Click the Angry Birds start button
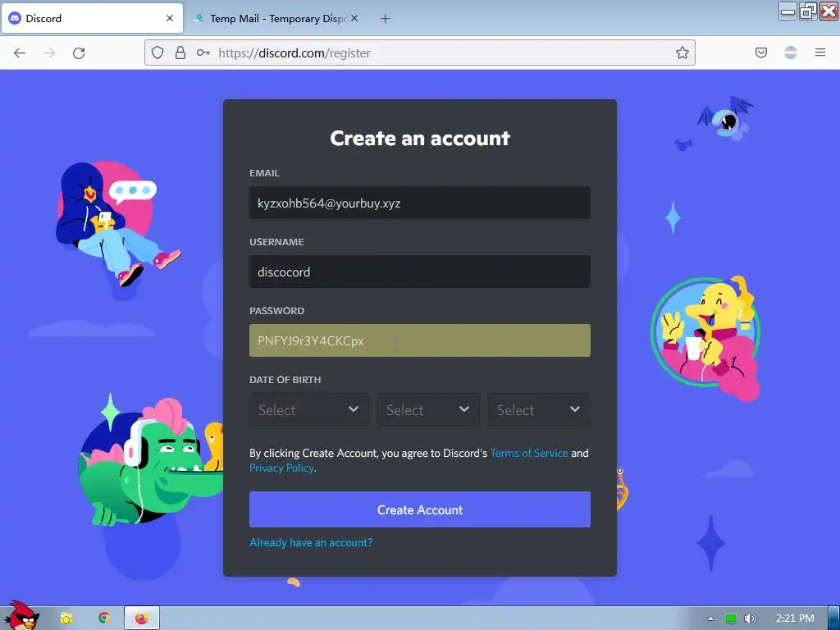Image resolution: width=840 pixels, height=630 pixels. tap(21, 615)
